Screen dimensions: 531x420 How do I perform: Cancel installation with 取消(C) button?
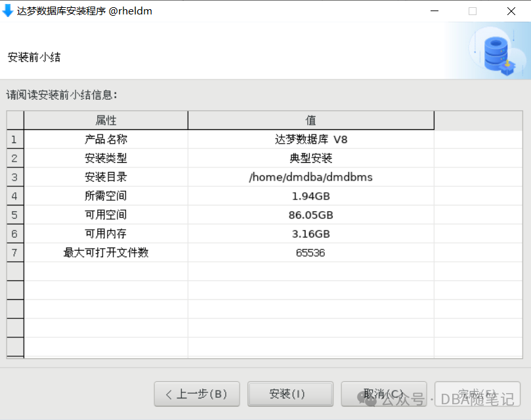384,394
